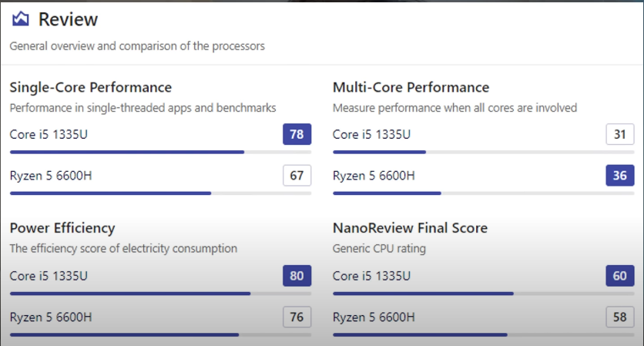Click the power efficiency score 76 badge
The width and height of the screenshot is (644, 346).
[x=297, y=317]
